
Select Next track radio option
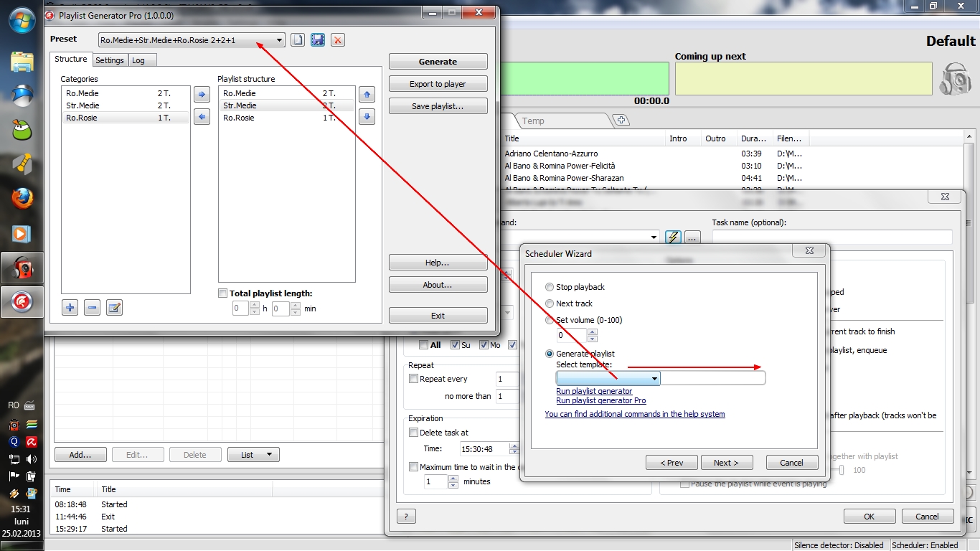550,303
